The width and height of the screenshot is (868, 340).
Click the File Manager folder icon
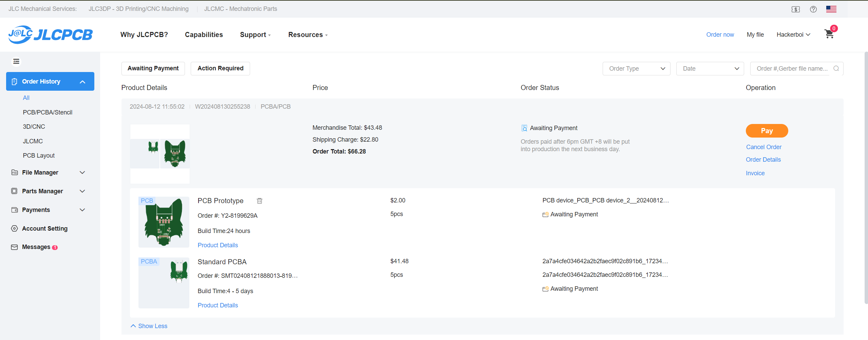(x=14, y=173)
